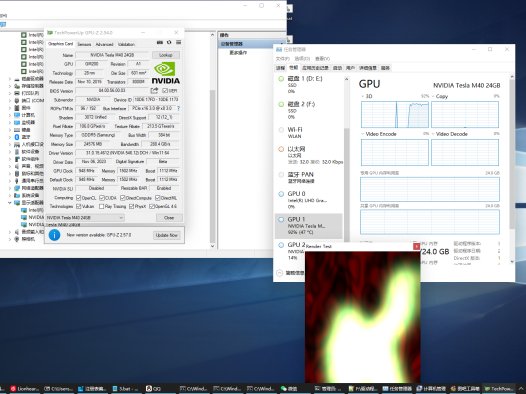Screen dimensions: 526x394
Task: Select GPU 1 NVIDIA Tesla in sidebar
Action: click(309, 226)
